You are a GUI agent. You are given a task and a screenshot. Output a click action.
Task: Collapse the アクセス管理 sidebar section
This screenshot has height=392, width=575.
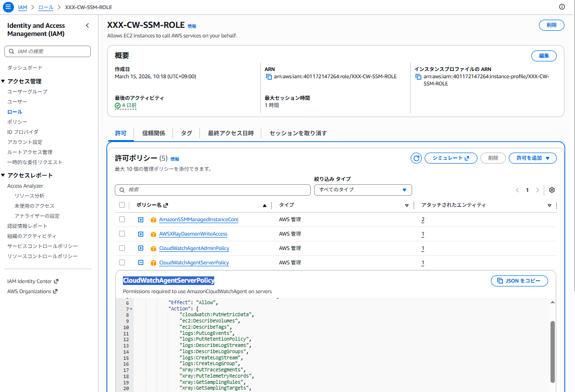[x=3, y=81]
